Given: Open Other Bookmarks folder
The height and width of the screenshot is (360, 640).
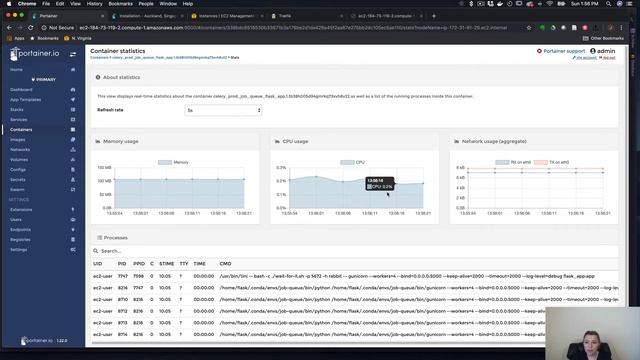Looking at the screenshot, I should click(603, 38).
